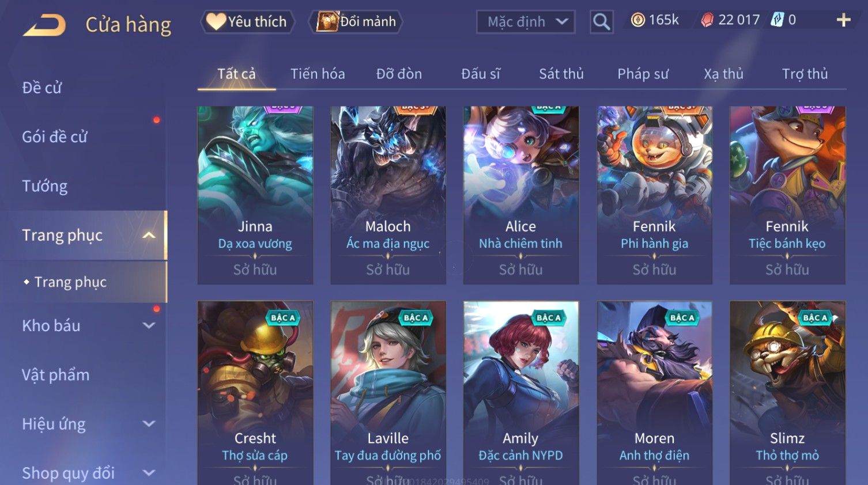Open the Mặc định sort dropdown
The height and width of the screenshot is (485, 868).
tap(526, 22)
